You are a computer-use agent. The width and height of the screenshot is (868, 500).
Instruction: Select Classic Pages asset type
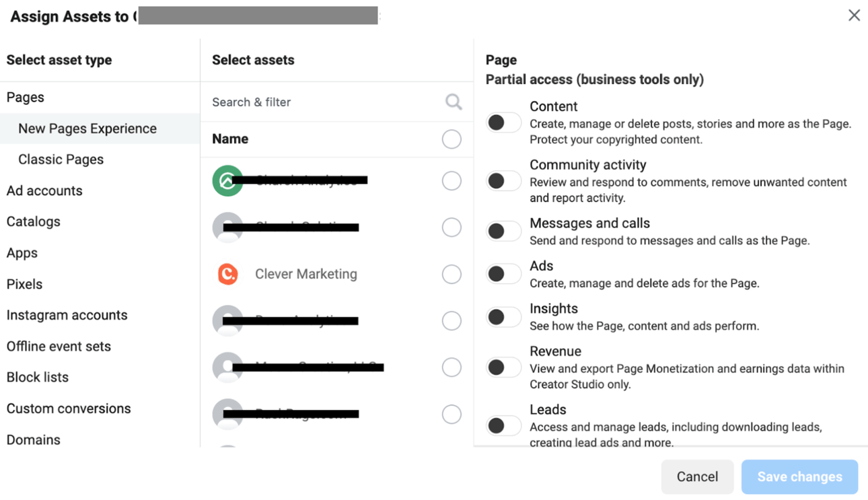(61, 159)
